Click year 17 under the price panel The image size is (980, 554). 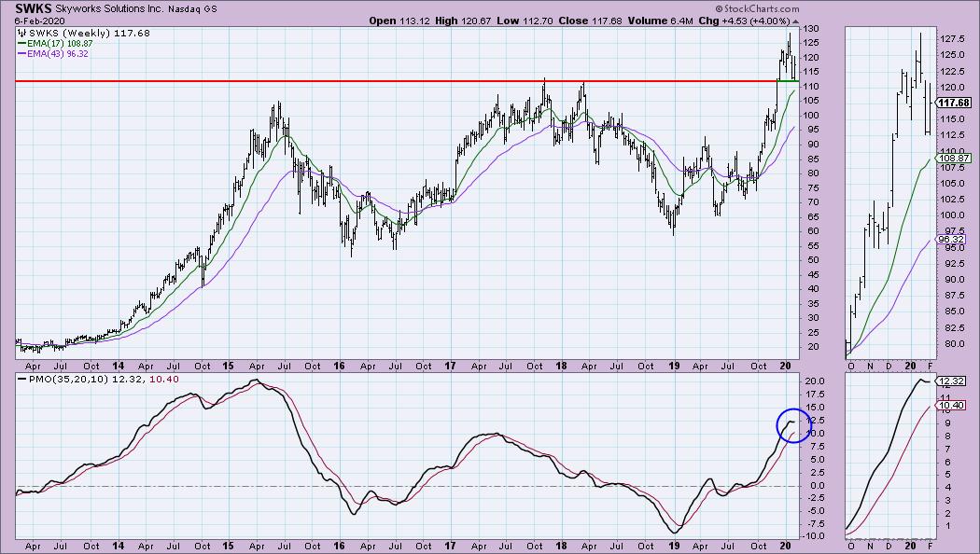pyautogui.click(x=450, y=366)
